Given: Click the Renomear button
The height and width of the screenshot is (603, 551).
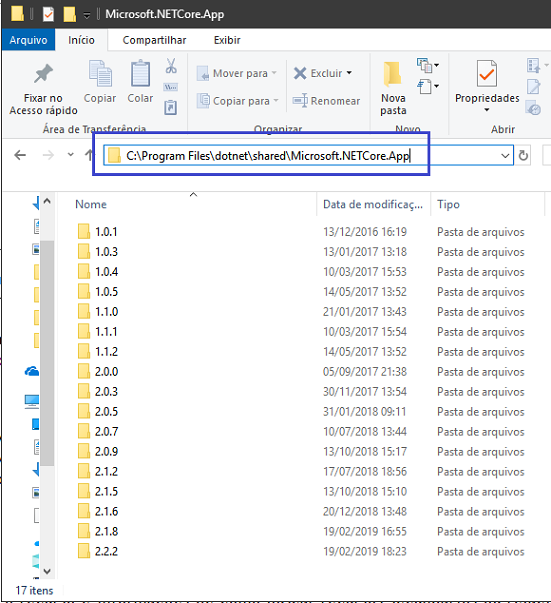Looking at the screenshot, I should pos(326,101).
